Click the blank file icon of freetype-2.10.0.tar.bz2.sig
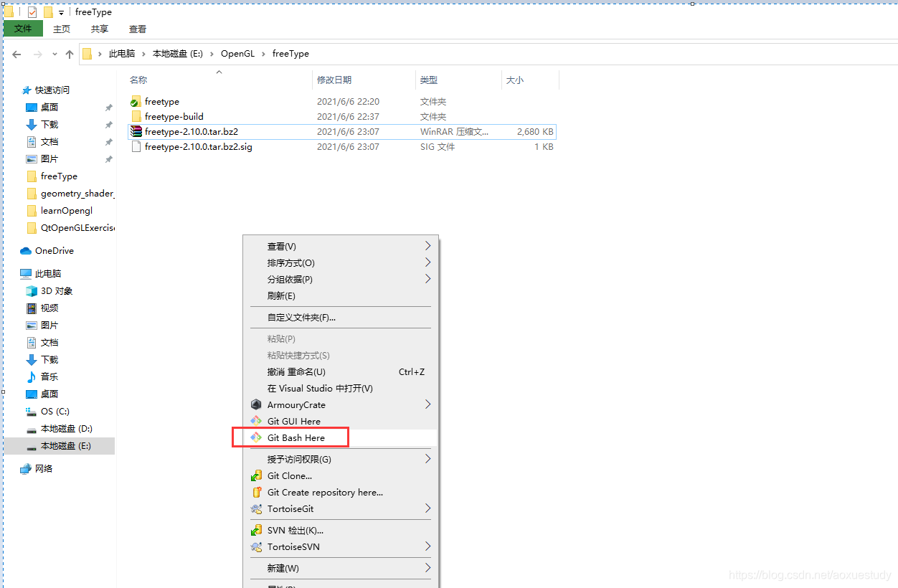 136,146
